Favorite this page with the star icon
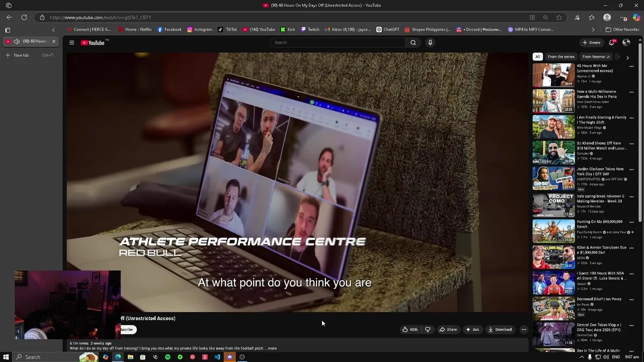This screenshot has width=644, height=362. click(559, 18)
